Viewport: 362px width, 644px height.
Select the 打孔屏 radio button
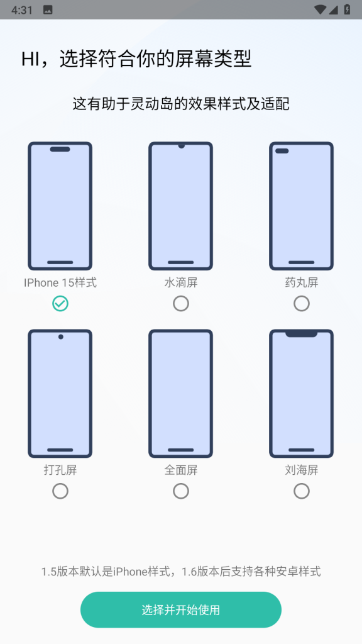(x=60, y=491)
